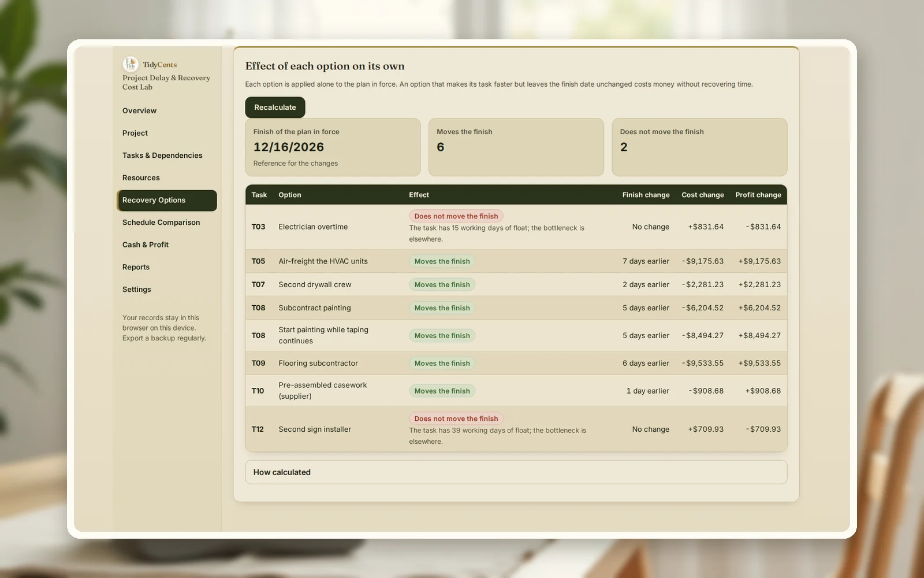Click the Profit change column header
The height and width of the screenshot is (578, 924).
click(758, 195)
